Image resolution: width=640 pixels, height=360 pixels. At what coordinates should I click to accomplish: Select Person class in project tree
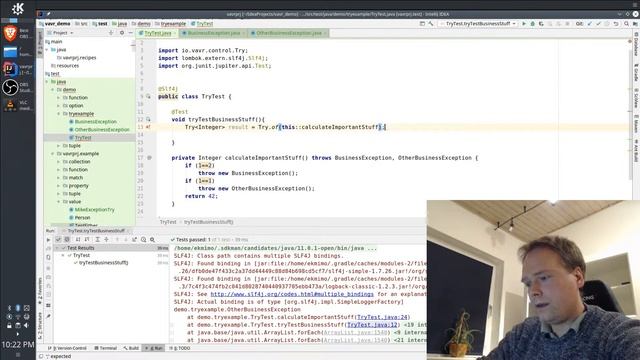tap(82, 218)
